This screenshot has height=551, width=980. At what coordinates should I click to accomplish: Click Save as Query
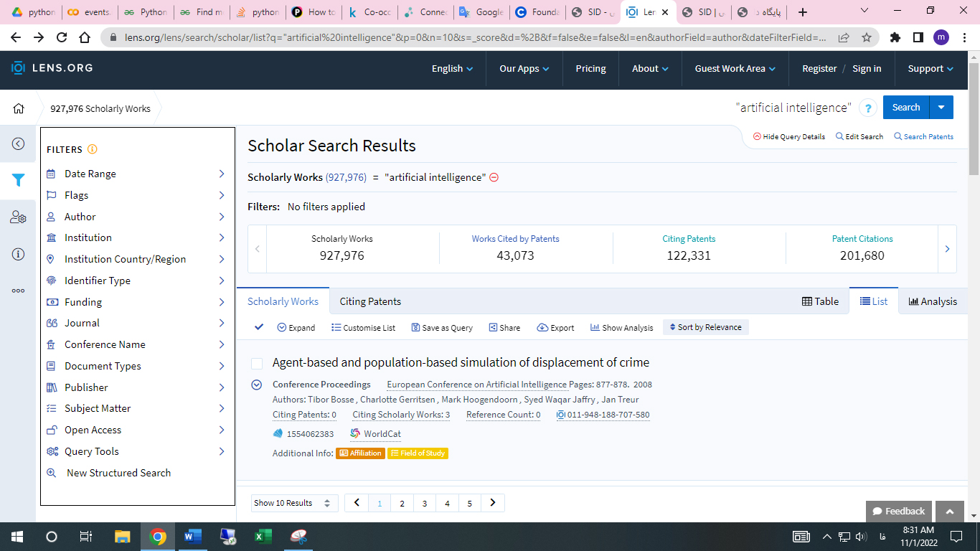point(442,327)
